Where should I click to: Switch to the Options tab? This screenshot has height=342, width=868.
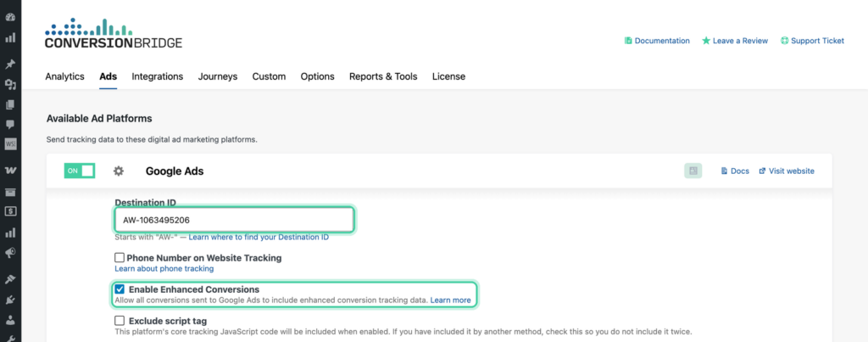(x=317, y=76)
